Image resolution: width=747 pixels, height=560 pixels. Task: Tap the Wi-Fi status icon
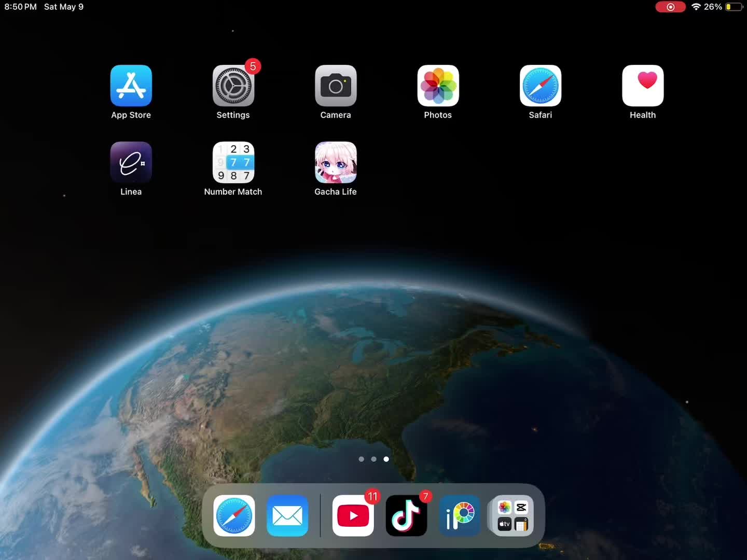coord(696,7)
